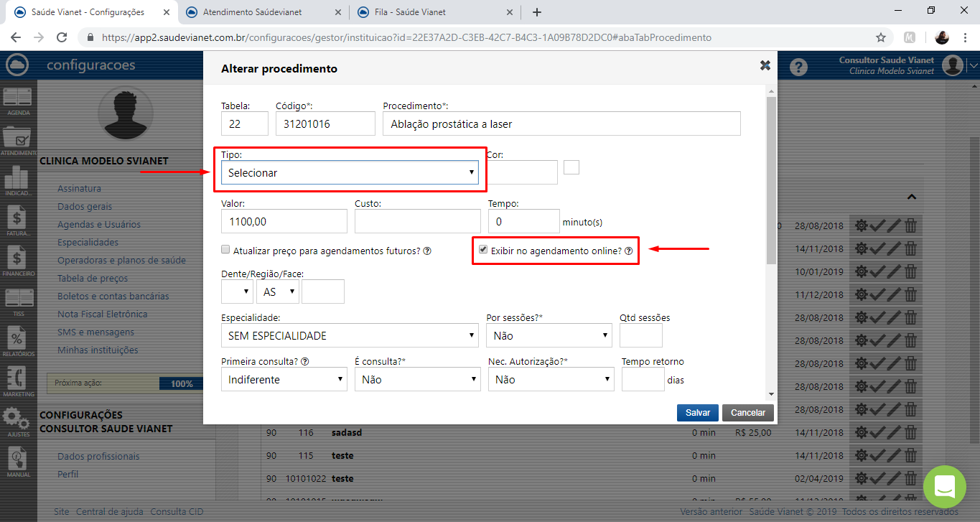Click help icon beside Primeira consulta label
This screenshot has width=980, height=522.
(x=305, y=362)
